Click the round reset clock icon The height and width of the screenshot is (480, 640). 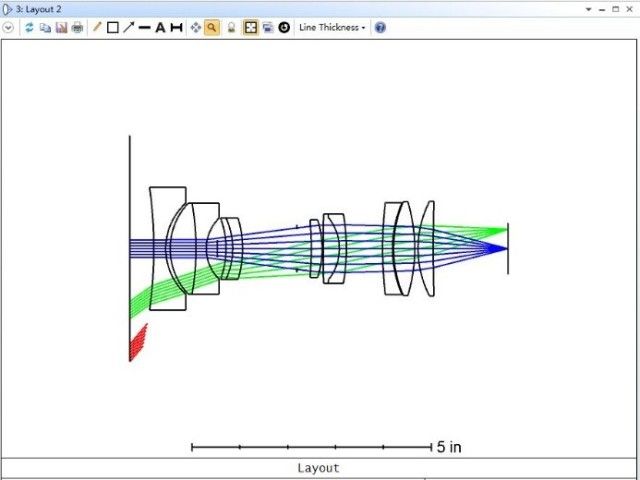(284, 28)
